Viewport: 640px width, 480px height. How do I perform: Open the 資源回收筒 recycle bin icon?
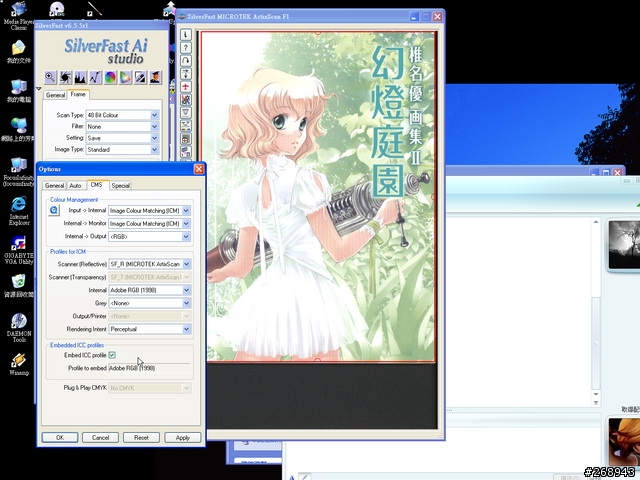coord(19,286)
